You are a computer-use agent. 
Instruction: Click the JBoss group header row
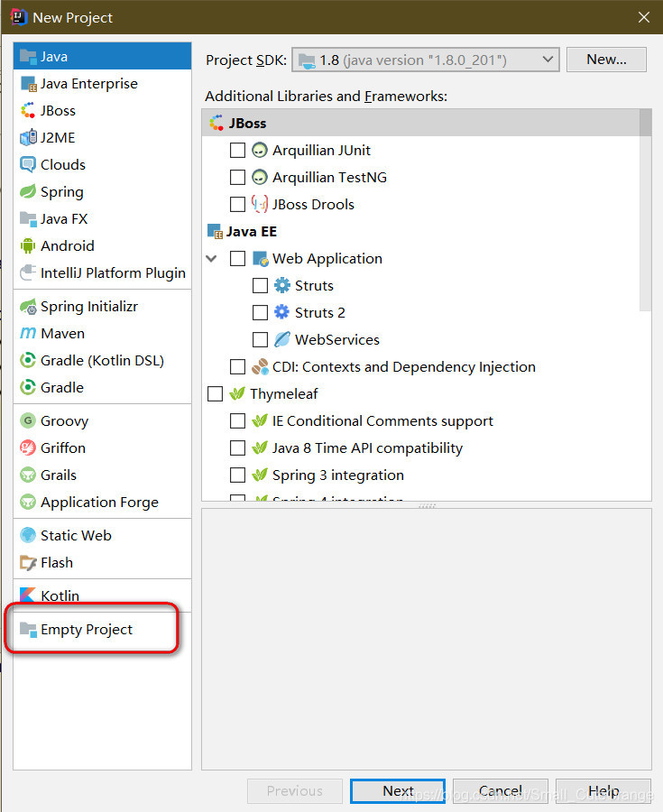[x=420, y=124]
